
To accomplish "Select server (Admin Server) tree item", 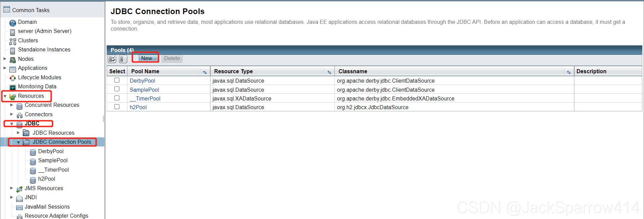I will tap(45, 31).
